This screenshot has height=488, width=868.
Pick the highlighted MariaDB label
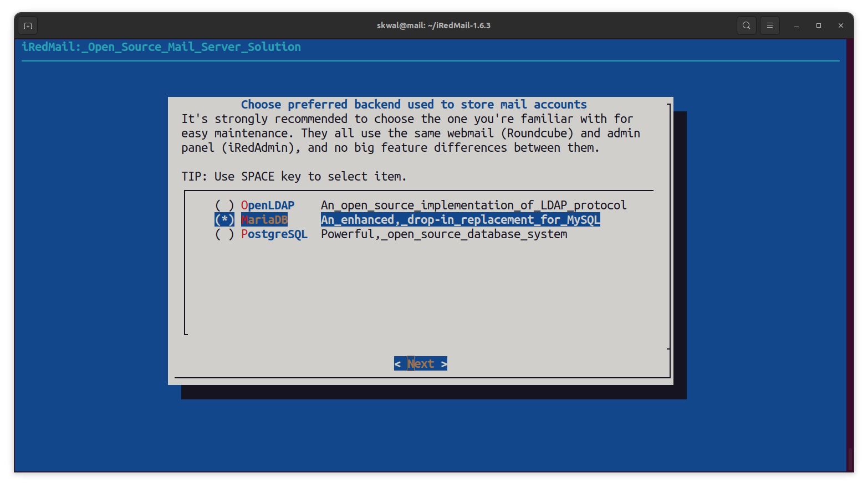click(264, 220)
